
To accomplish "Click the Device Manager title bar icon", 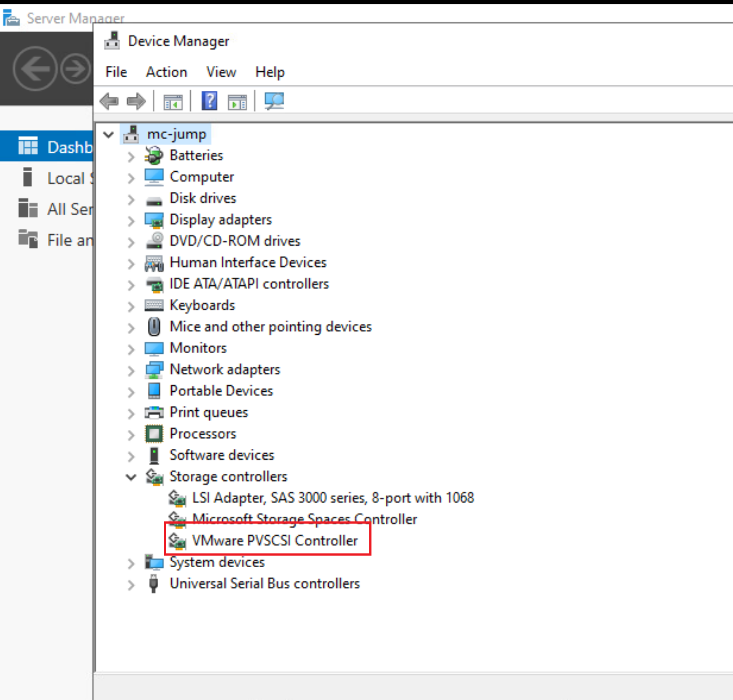I will point(112,40).
